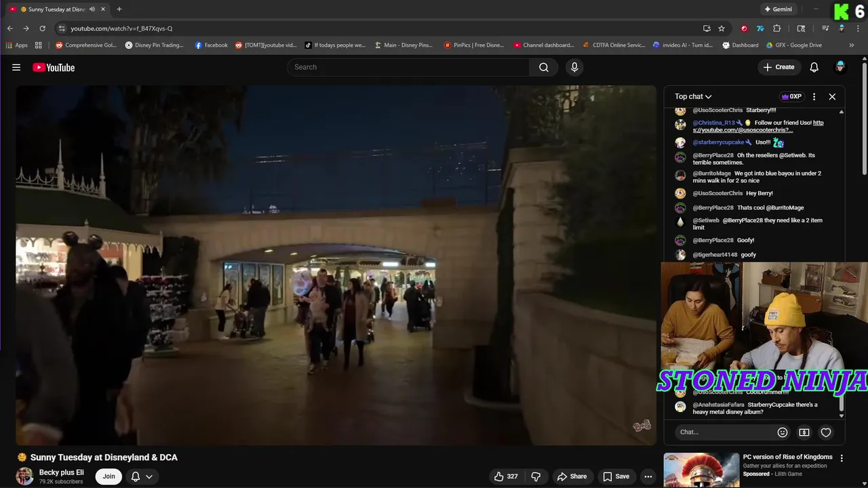Open the Uso youtube.com link in chat
Viewport: 868px width, 488px height.
758,126
